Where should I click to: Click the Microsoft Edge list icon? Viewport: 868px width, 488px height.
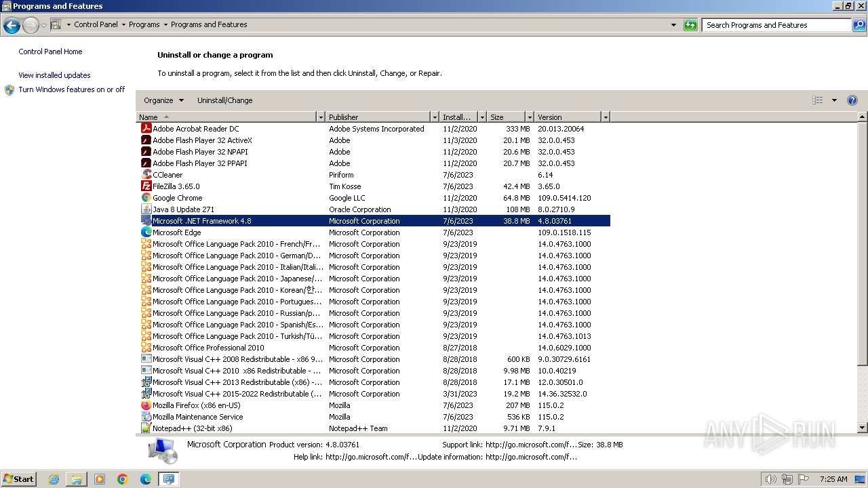(146, 232)
